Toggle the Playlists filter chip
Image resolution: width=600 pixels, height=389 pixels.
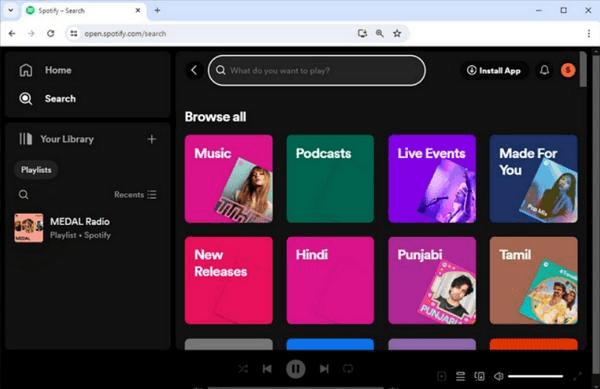36,170
